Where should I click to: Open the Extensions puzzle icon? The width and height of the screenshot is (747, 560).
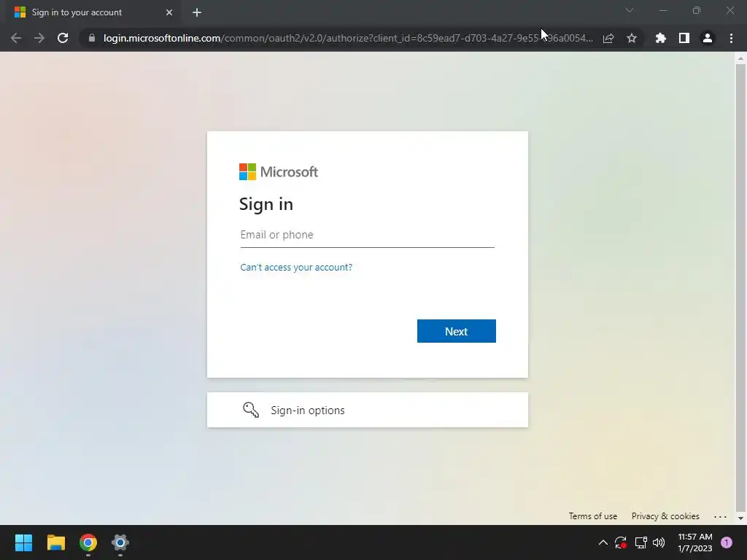coord(661,38)
